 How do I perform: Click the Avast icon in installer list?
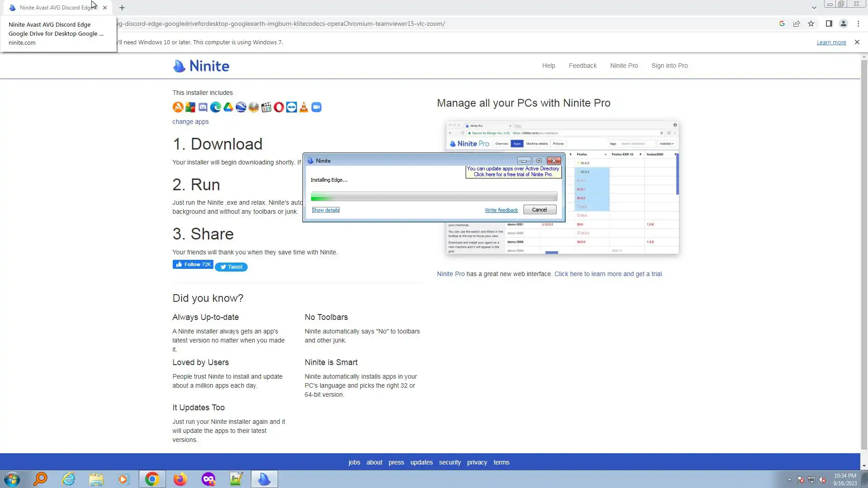[178, 107]
